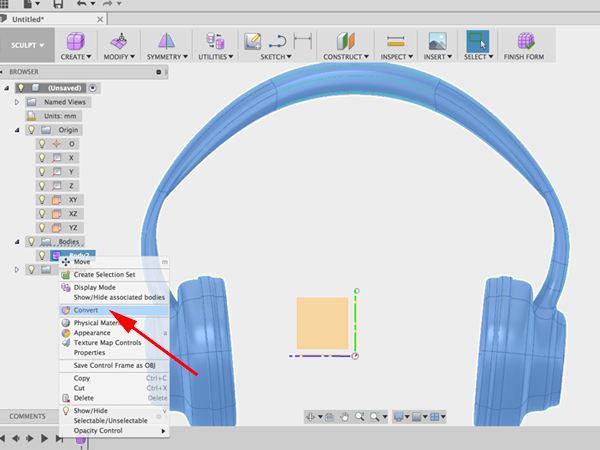Toggle visibility bulb for Z axis
This screenshot has height=450, width=600.
pos(42,186)
